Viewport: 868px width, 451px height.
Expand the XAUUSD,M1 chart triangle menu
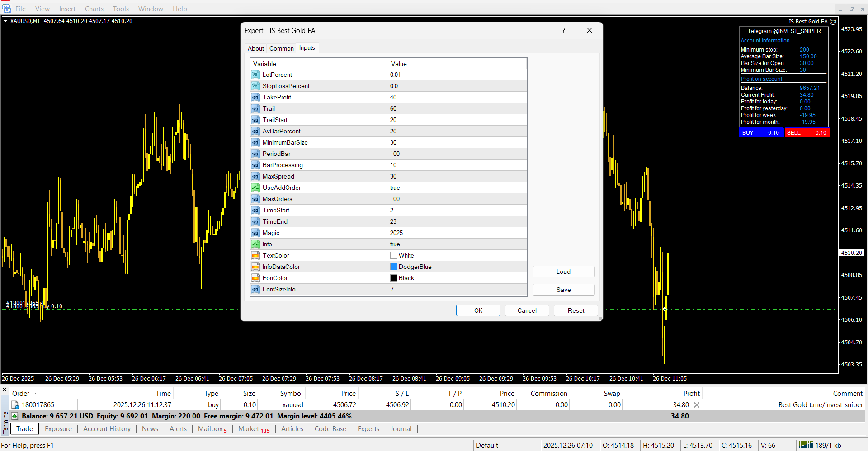coord(5,21)
